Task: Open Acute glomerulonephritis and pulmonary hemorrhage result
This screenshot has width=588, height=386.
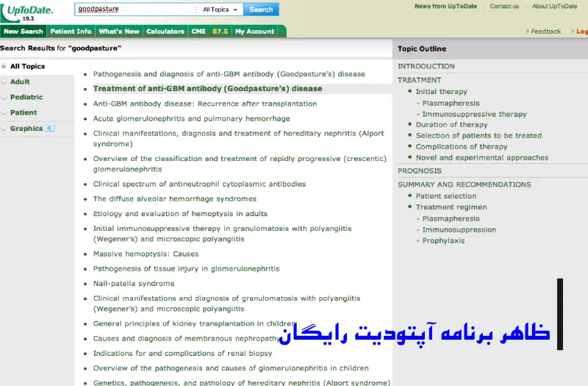Action: pos(192,118)
